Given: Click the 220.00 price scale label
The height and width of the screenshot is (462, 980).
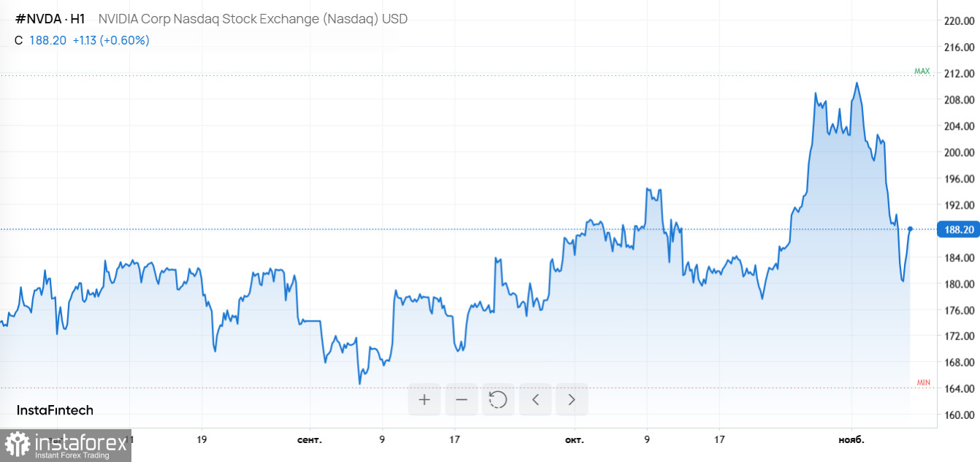Looking at the screenshot, I should click(959, 21).
